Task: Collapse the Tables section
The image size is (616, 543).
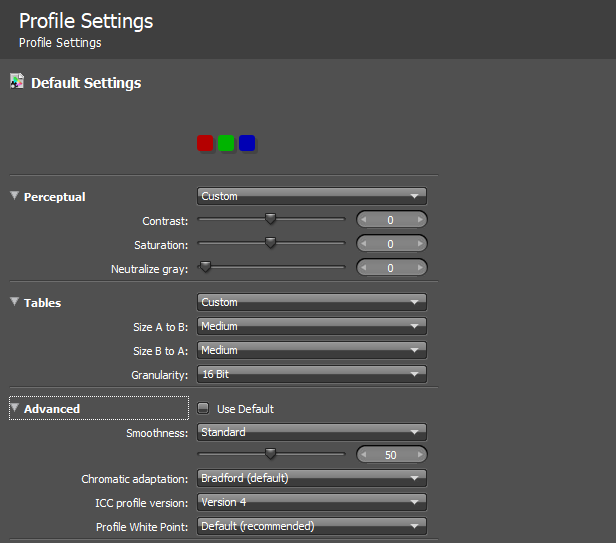Action: [x=15, y=302]
